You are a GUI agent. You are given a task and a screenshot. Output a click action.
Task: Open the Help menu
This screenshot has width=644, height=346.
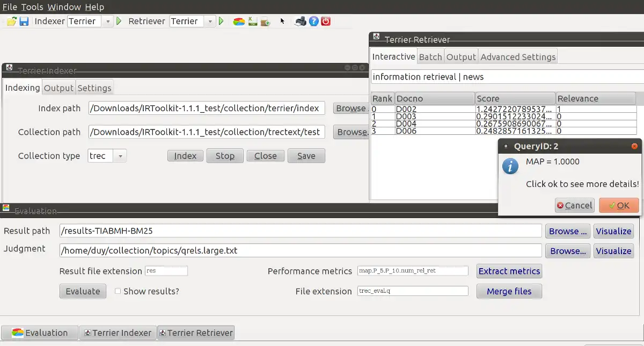(94, 7)
